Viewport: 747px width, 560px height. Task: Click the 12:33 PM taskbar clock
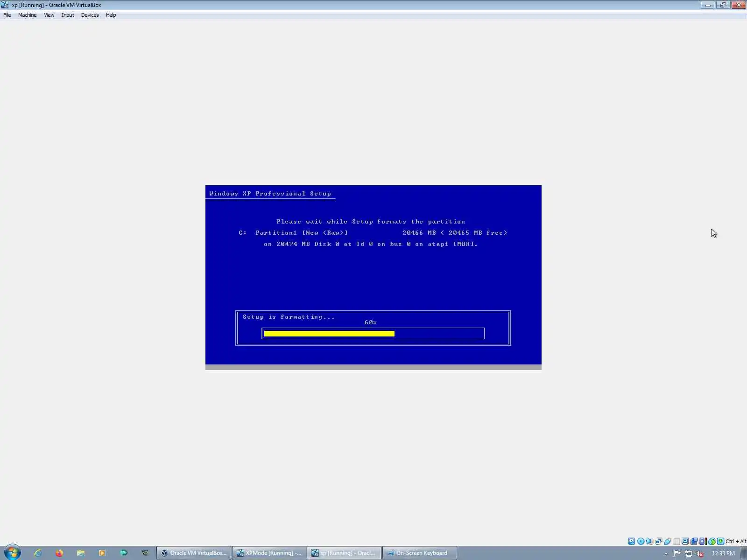[x=723, y=553]
